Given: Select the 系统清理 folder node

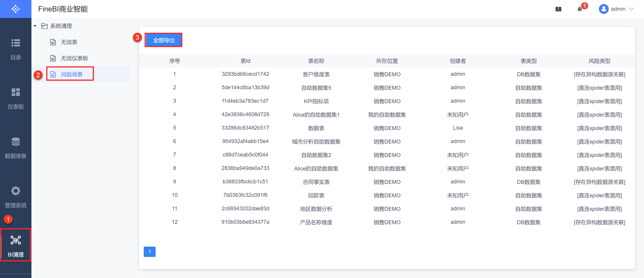Looking at the screenshot, I should point(61,26).
